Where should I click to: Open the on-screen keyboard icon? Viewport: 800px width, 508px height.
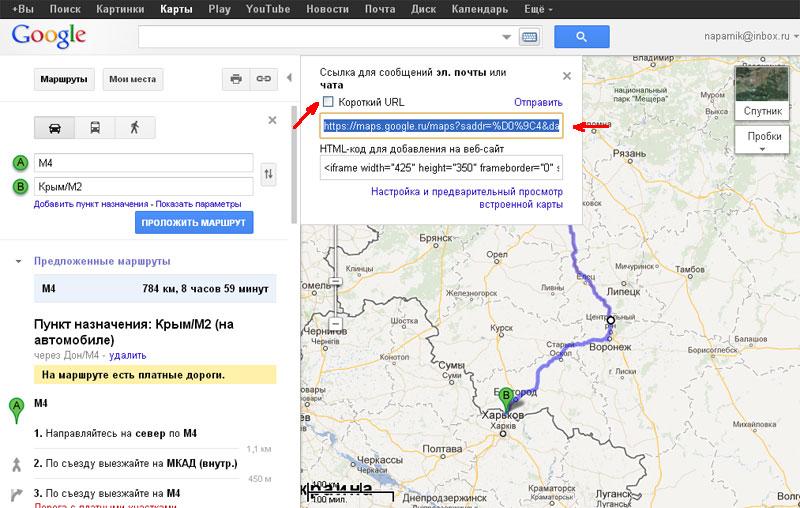(x=529, y=37)
